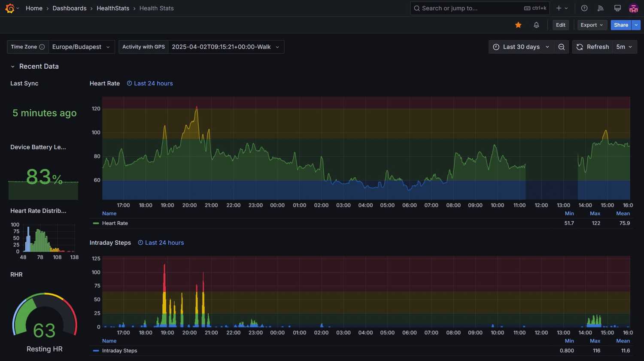Open the Activity with GPS dropdown
This screenshot has width=644, height=361.
pyautogui.click(x=226, y=47)
